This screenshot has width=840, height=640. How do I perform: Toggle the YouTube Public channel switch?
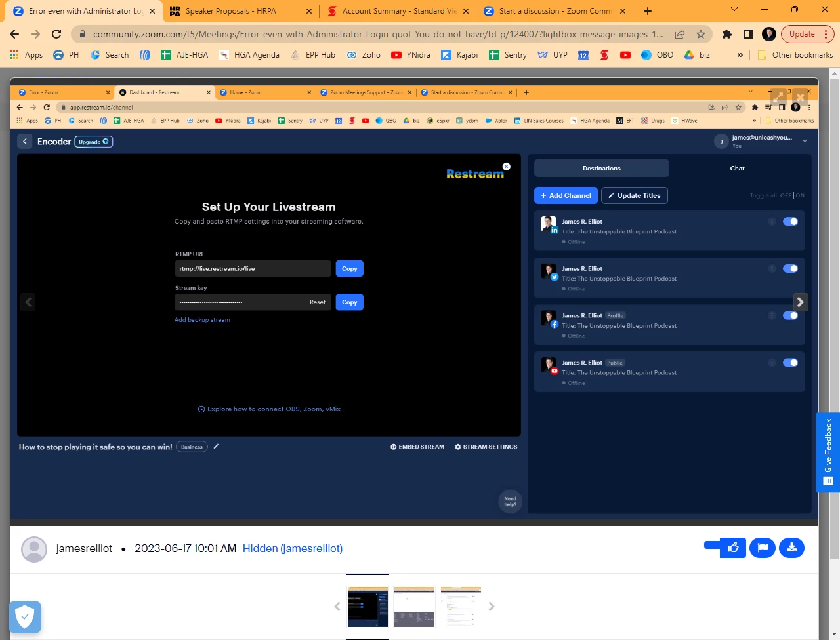tap(790, 363)
